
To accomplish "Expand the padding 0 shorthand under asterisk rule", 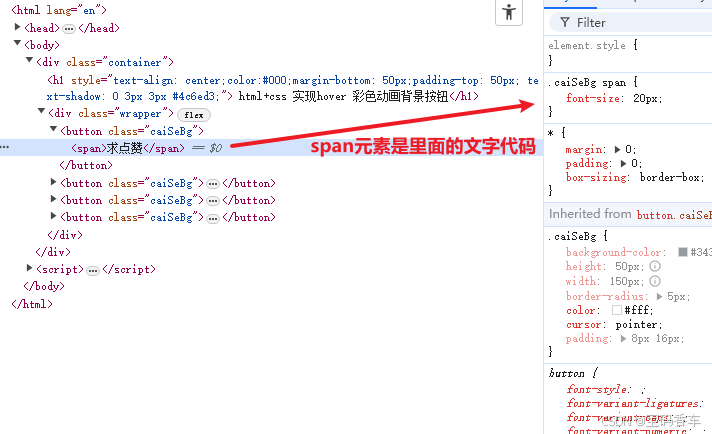I will [x=623, y=163].
